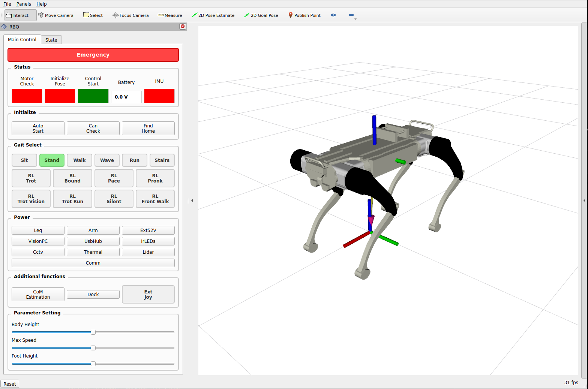Pick the Measure tool
The image size is (588, 389).
(x=170, y=15)
